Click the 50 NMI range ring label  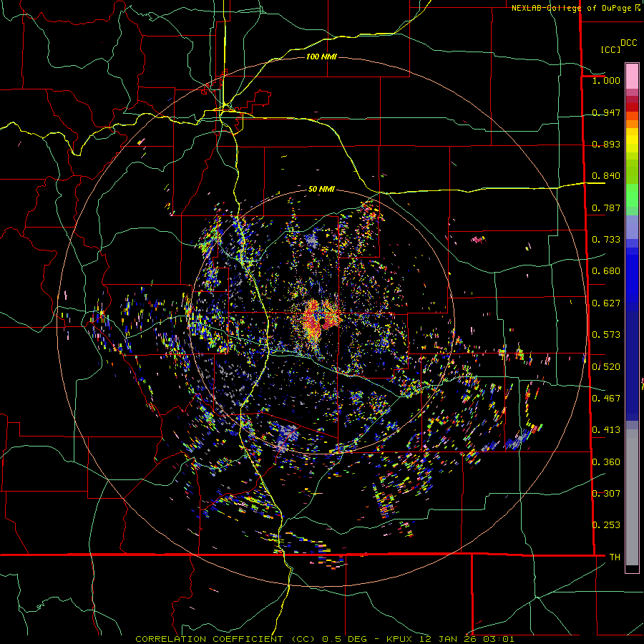coord(321,189)
